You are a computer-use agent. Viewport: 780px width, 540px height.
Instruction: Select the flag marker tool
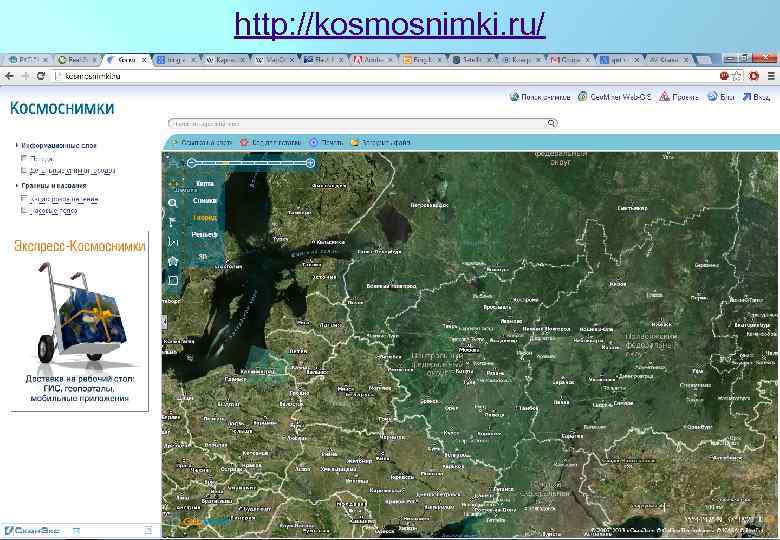[x=173, y=222]
